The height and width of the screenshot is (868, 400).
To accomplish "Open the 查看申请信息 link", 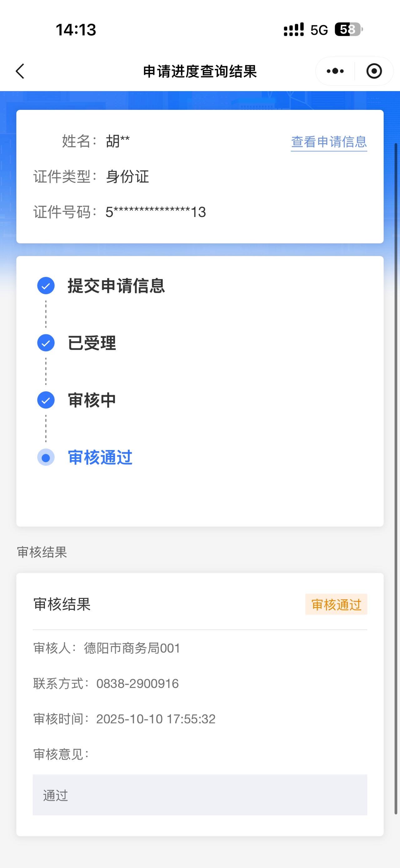I will tap(329, 142).
